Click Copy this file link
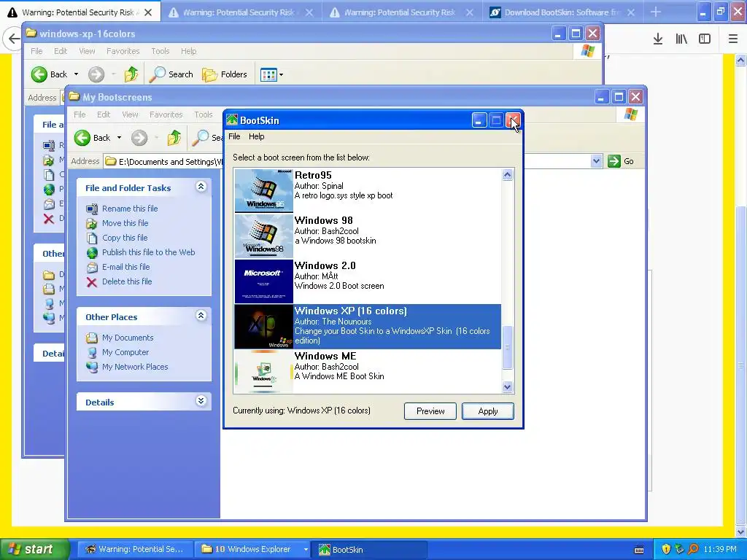 click(x=125, y=238)
